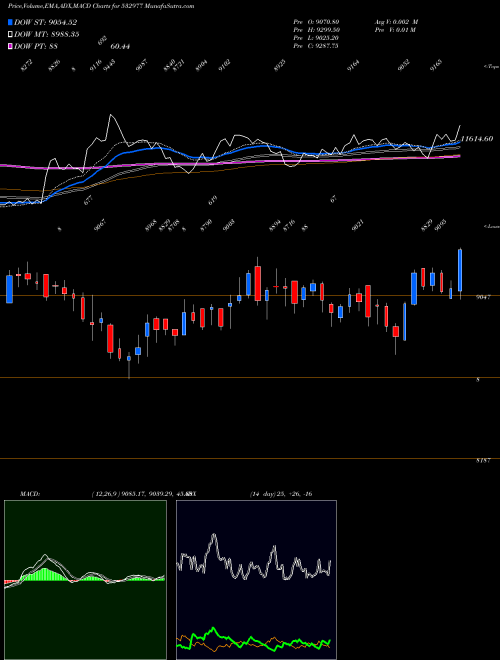Open the green MACD indicator chart panel
This screenshot has width=500, height=660.
(x=85, y=580)
